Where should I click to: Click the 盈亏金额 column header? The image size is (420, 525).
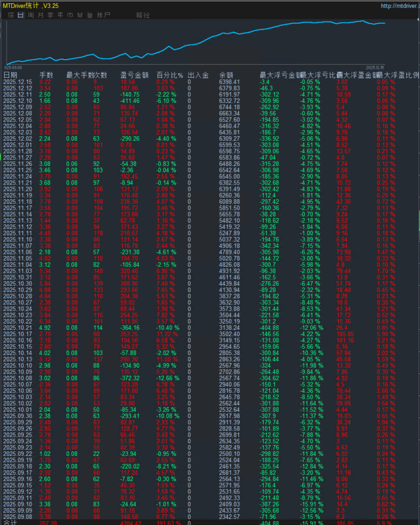[134, 75]
